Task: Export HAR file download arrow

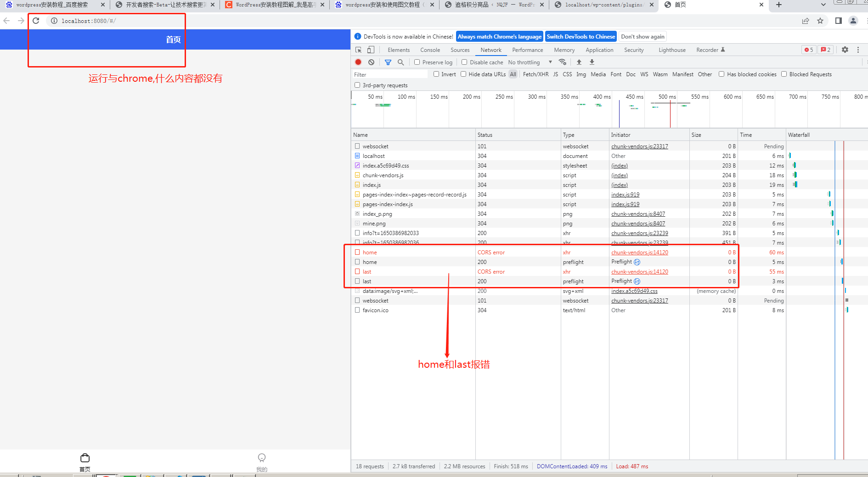Action: point(592,62)
